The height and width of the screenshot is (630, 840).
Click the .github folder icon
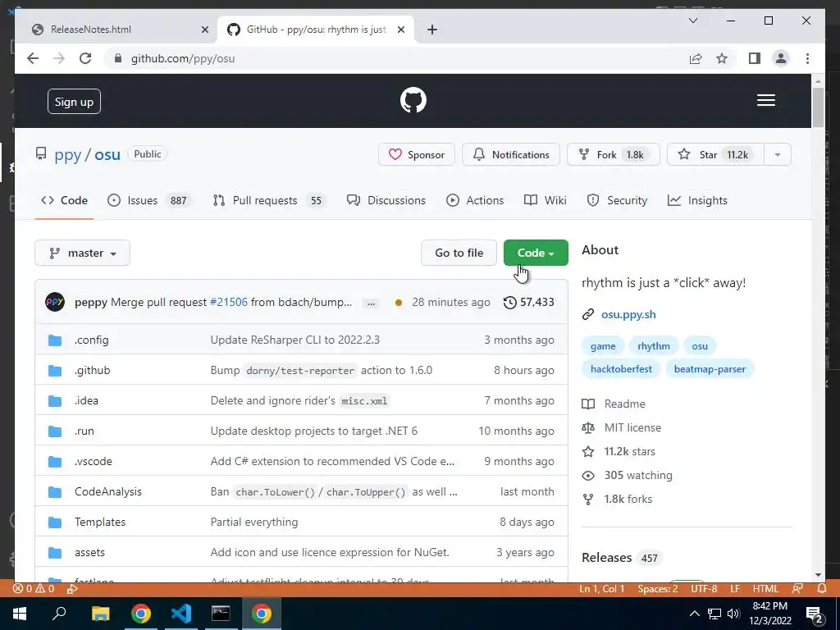[x=55, y=370]
